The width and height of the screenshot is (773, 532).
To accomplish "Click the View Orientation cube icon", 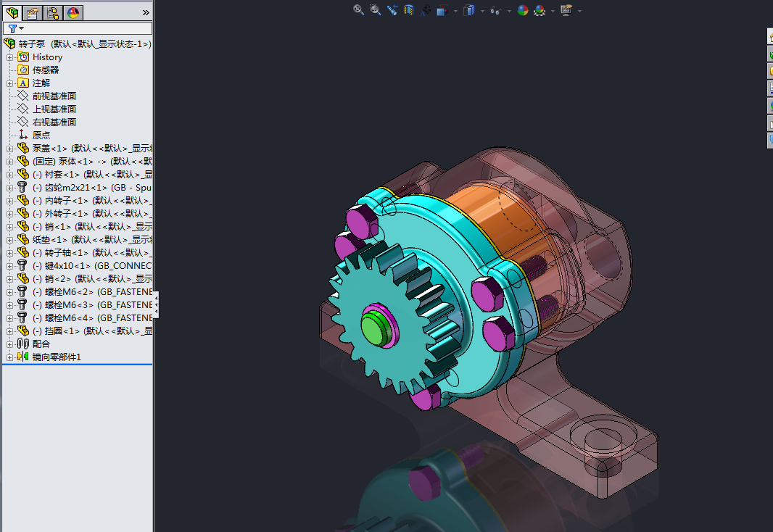I will click(442, 10).
